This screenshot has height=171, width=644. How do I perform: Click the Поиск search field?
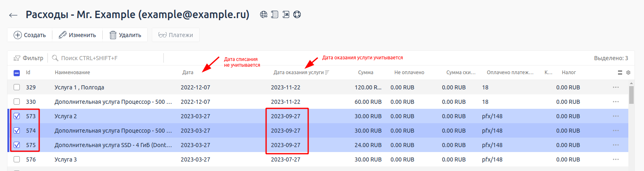(107, 58)
